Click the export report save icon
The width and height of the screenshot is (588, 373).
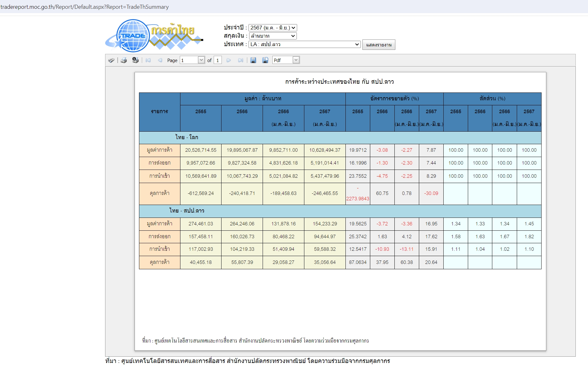pos(253,60)
